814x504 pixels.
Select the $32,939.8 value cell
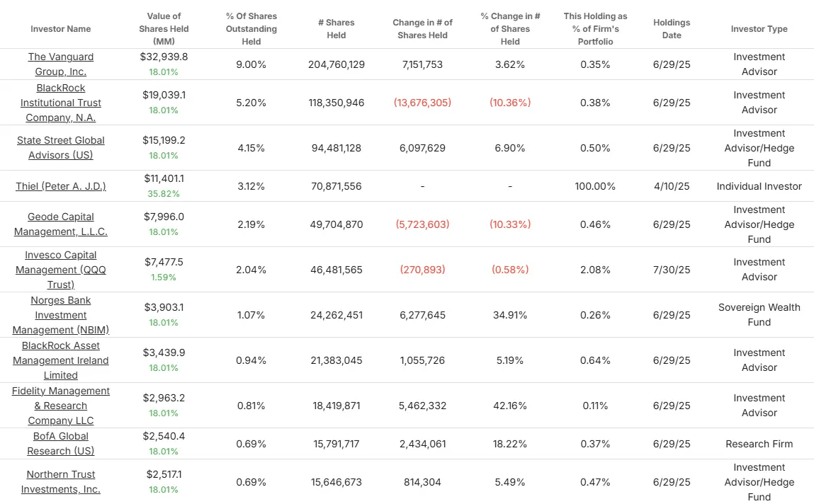pos(164,57)
